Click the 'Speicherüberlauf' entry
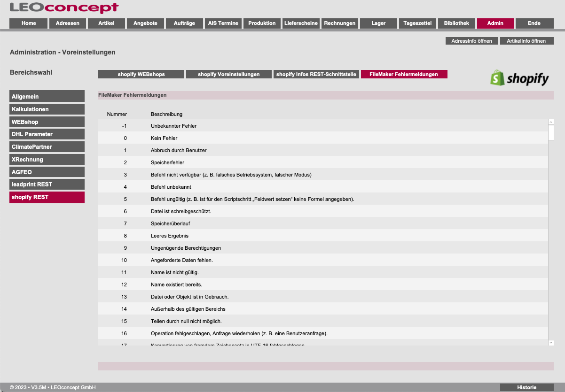The image size is (565, 392). (323, 223)
